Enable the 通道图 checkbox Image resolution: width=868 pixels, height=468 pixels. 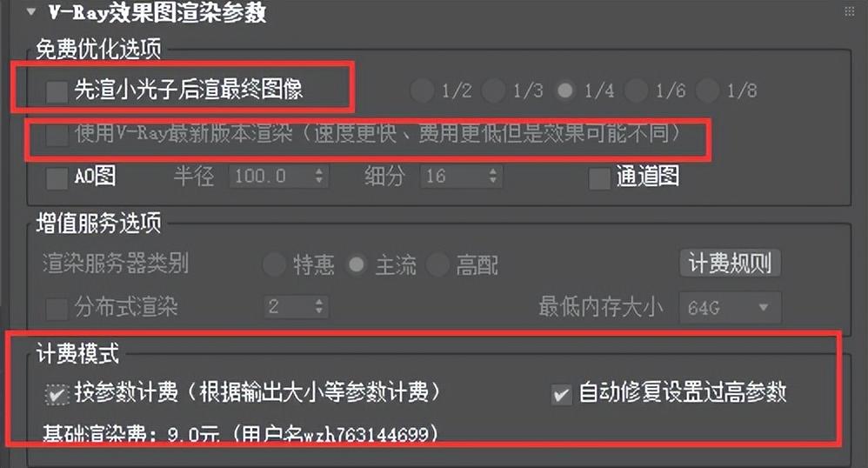click(599, 178)
